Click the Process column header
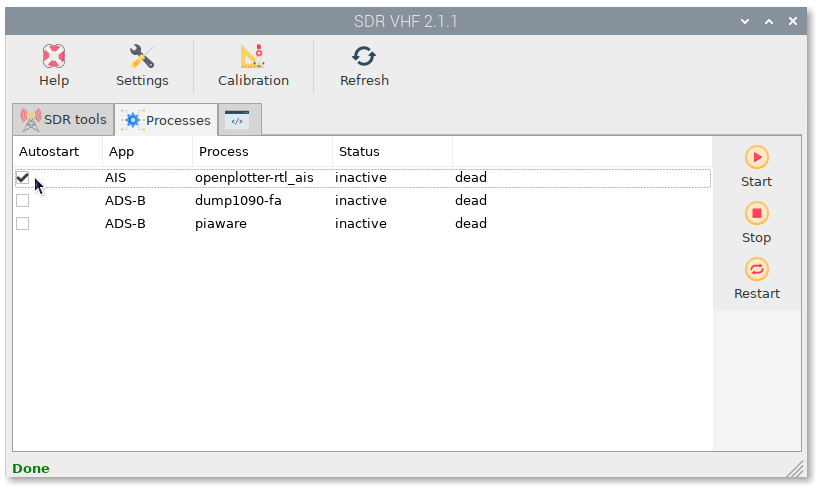Viewport: 816px width, 488px height. (262, 151)
